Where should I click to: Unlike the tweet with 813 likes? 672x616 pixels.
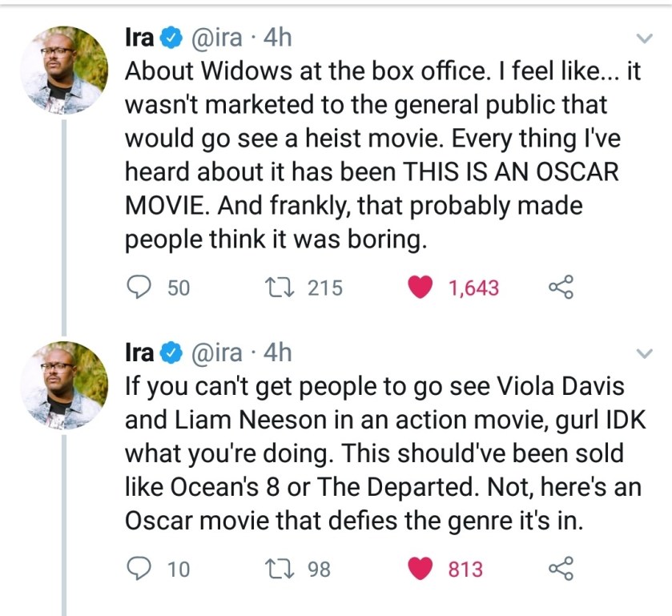point(421,570)
